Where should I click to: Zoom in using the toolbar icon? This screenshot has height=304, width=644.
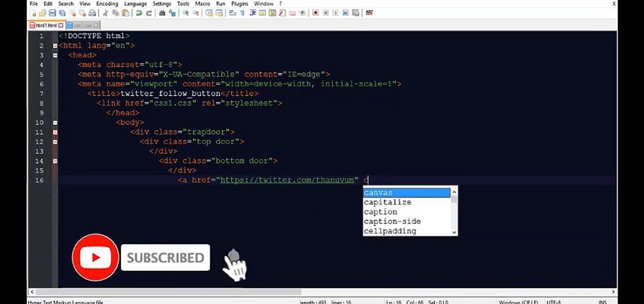click(x=186, y=13)
